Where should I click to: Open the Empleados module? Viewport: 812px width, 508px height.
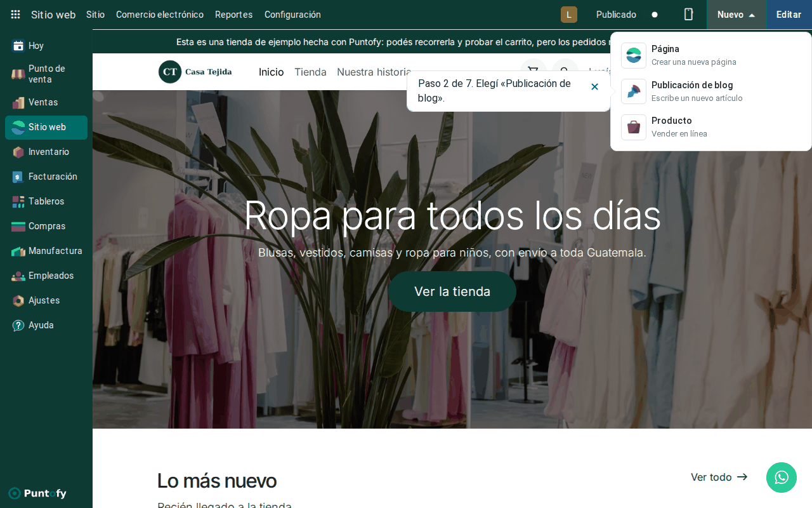point(46,276)
